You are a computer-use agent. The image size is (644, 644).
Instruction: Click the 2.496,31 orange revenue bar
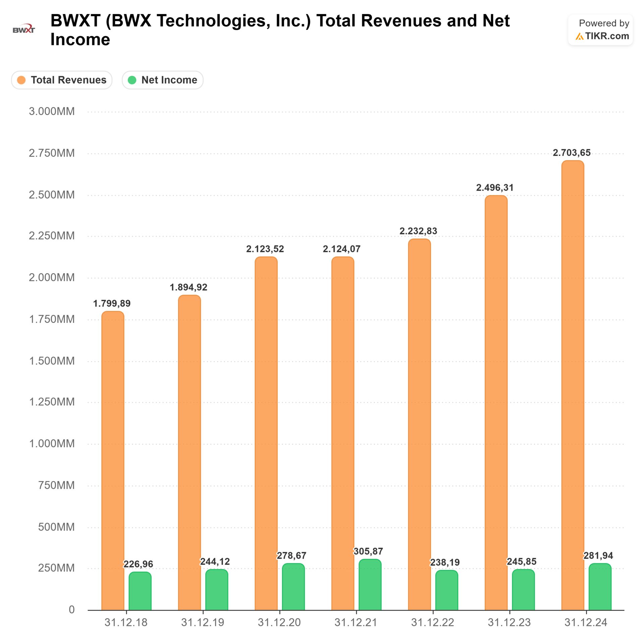coord(496,402)
